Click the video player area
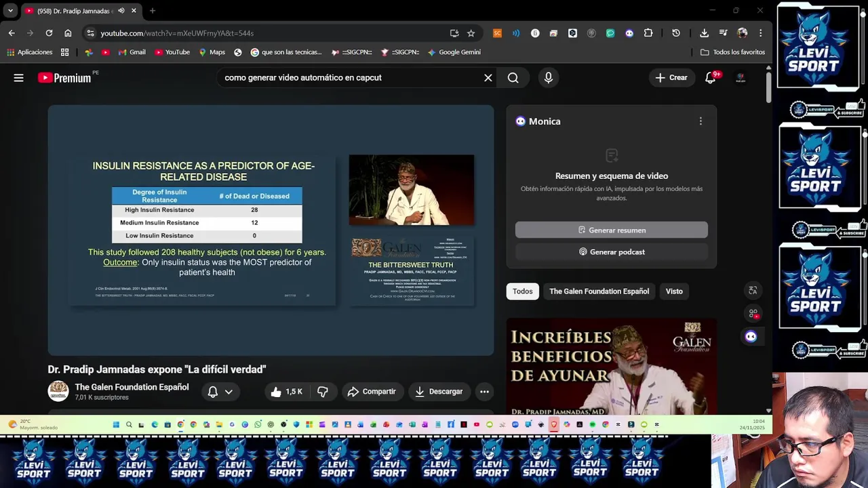This screenshot has height=488, width=868. pyautogui.click(x=271, y=230)
